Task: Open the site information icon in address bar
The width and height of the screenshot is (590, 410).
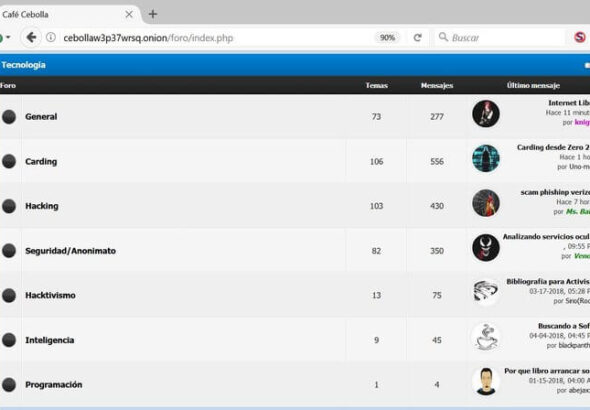Action: [x=51, y=37]
